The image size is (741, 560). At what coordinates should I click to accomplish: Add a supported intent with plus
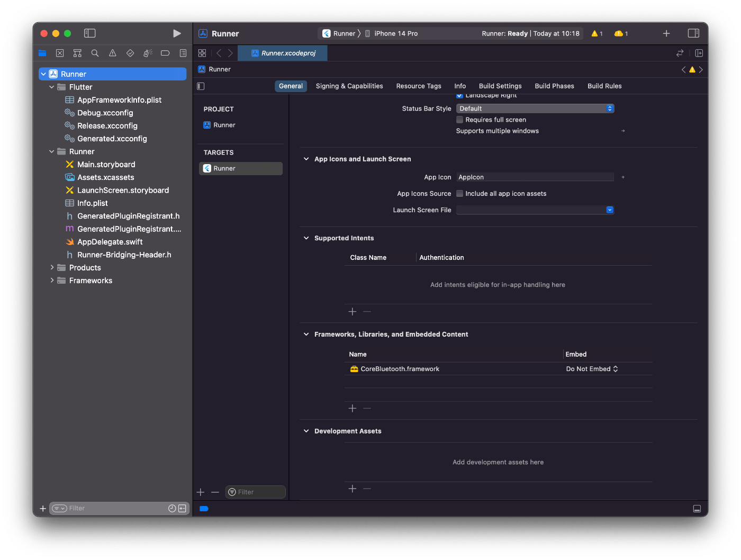point(353,312)
